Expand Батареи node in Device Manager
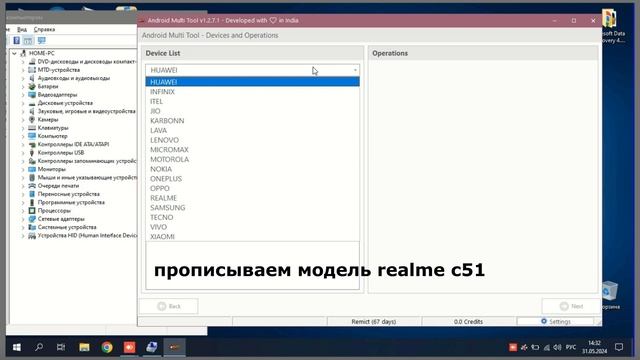This screenshot has width=640, height=360. click(x=23, y=87)
